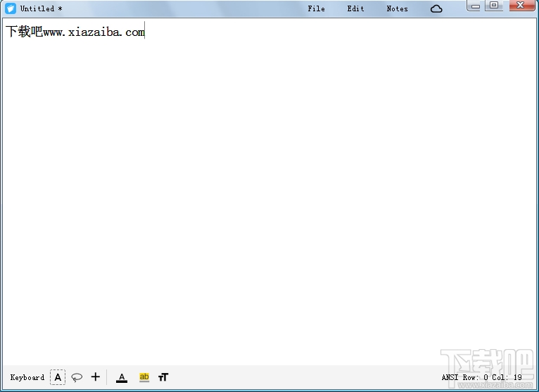Click the text line 下载吧www.xiazaiba.com
Viewport: 539px width, 392px height.
[x=75, y=32]
